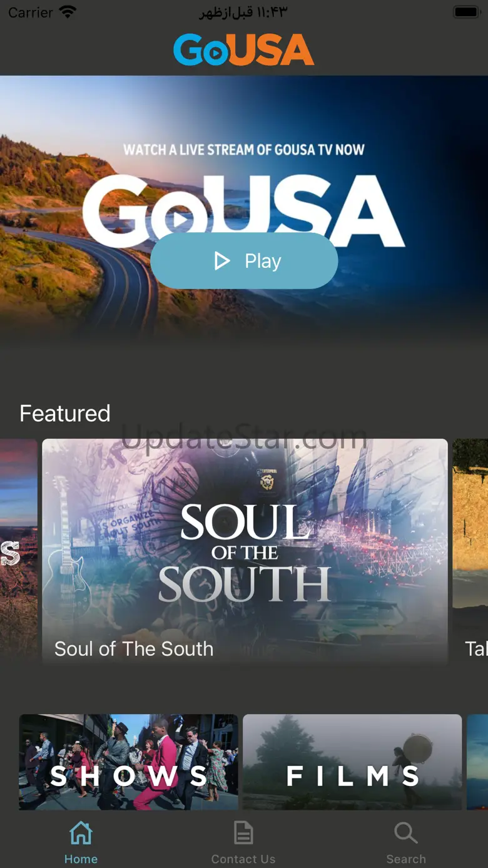The height and width of the screenshot is (868, 488).
Task: Tap the cut-off category tile after FILMS
Action: [x=477, y=762]
